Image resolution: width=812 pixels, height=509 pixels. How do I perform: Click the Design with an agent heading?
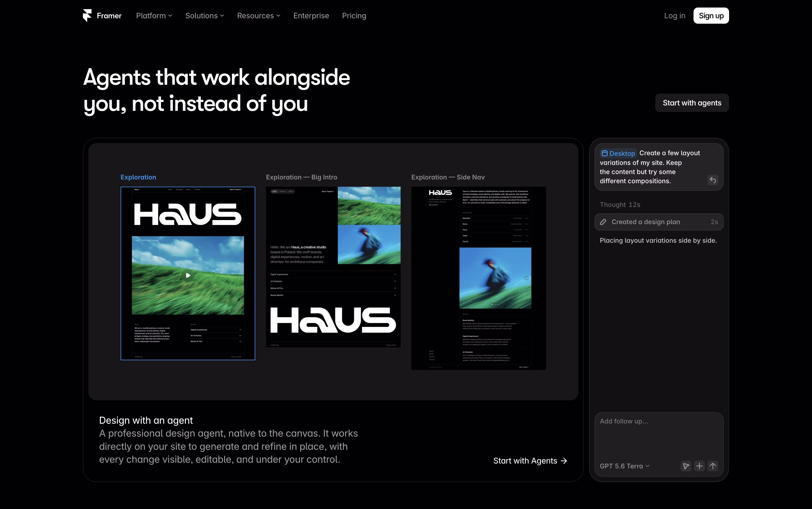pyautogui.click(x=146, y=420)
